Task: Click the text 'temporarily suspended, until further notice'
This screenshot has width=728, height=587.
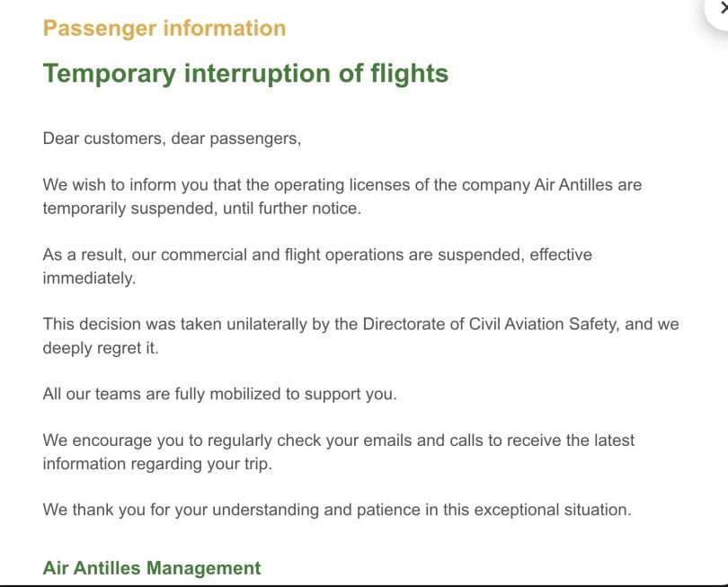Action: pos(201,208)
